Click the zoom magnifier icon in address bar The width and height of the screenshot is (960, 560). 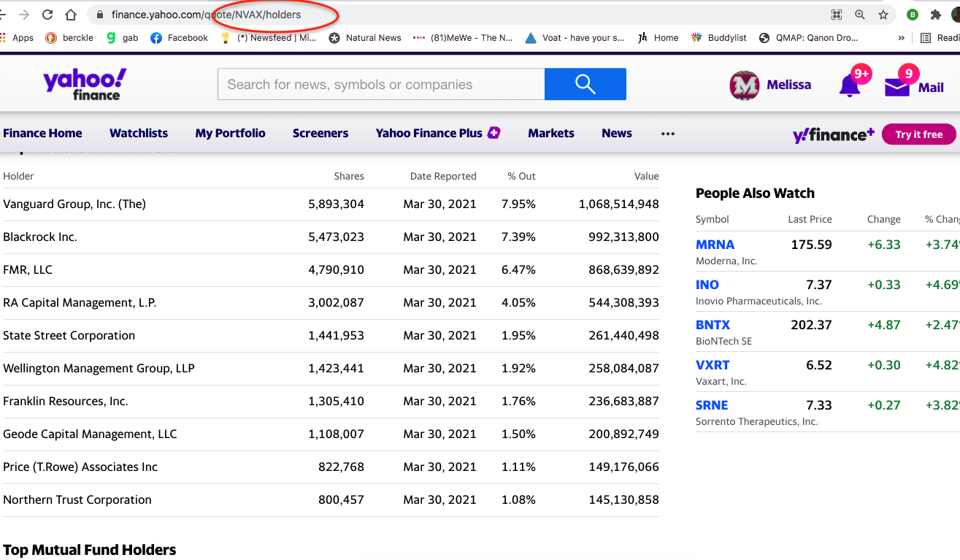tap(860, 15)
